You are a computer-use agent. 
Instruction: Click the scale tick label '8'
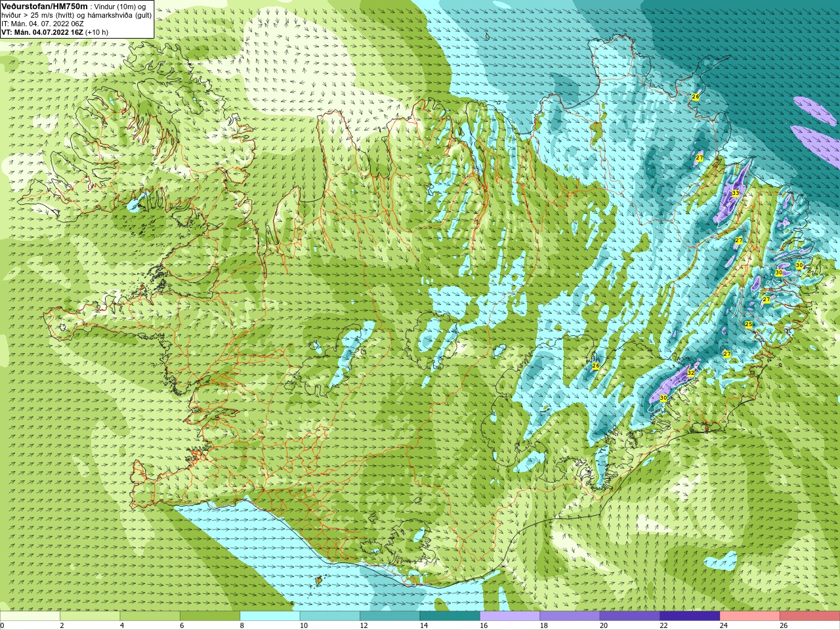(x=242, y=625)
